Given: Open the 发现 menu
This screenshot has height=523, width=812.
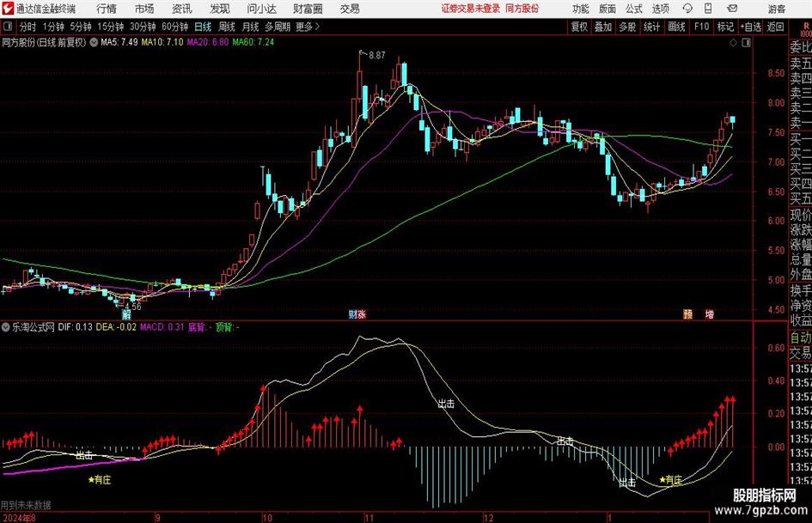Looking at the screenshot, I should point(220,9).
